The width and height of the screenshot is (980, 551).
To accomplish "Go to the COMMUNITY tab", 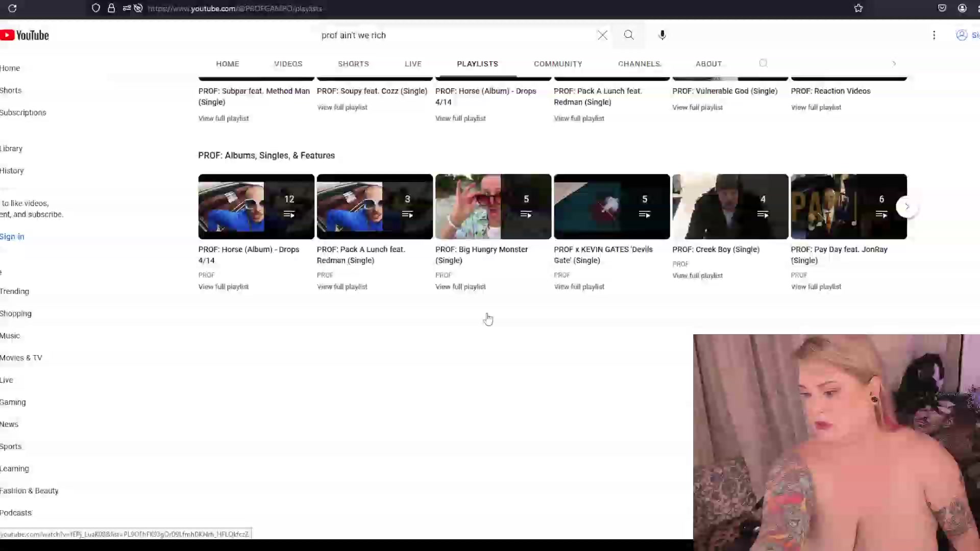I will (558, 64).
